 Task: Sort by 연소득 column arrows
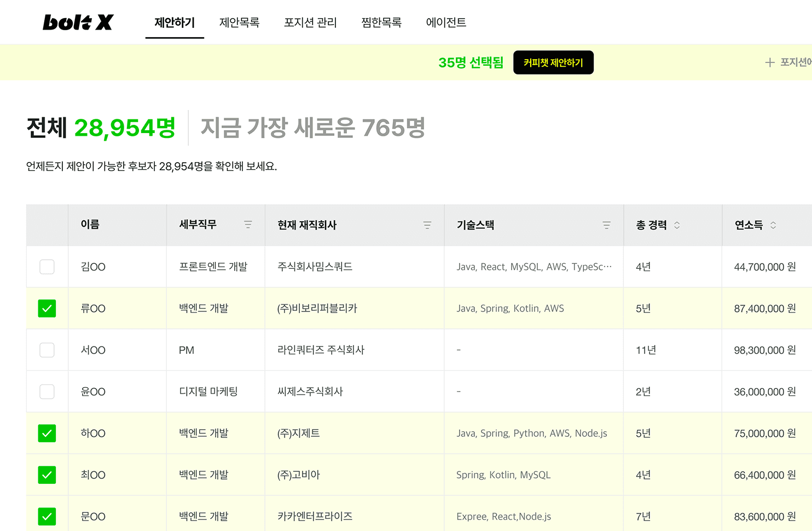tap(773, 225)
